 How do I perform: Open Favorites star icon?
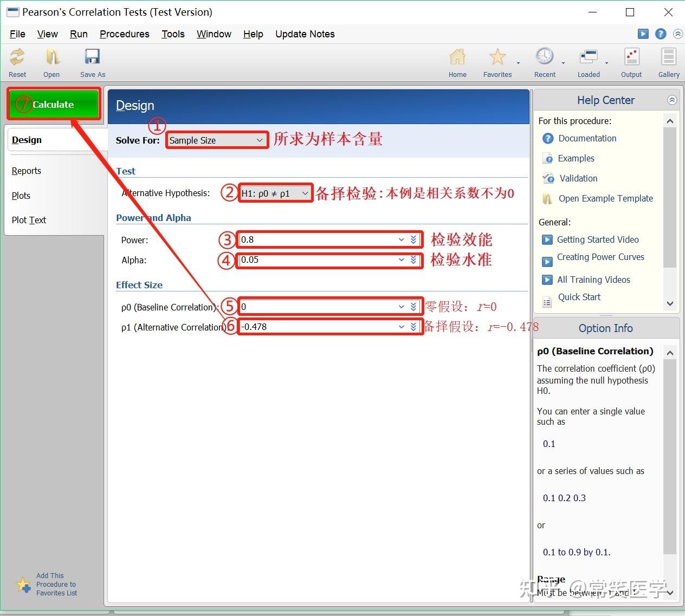coord(497,57)
